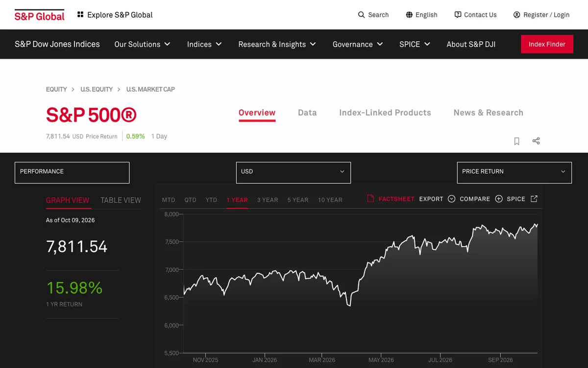Click the Register / Login text

pyautogui.click(x=546, y=15)
